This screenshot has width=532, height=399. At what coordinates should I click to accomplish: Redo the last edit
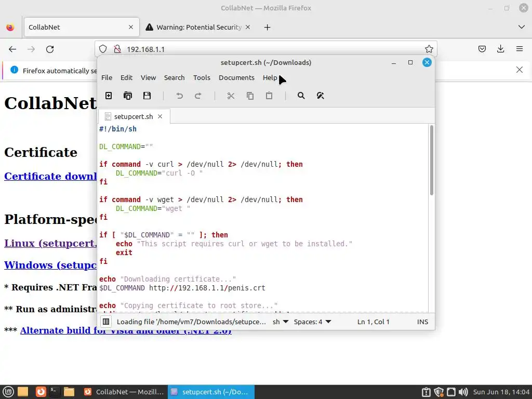tap(198, 96)
